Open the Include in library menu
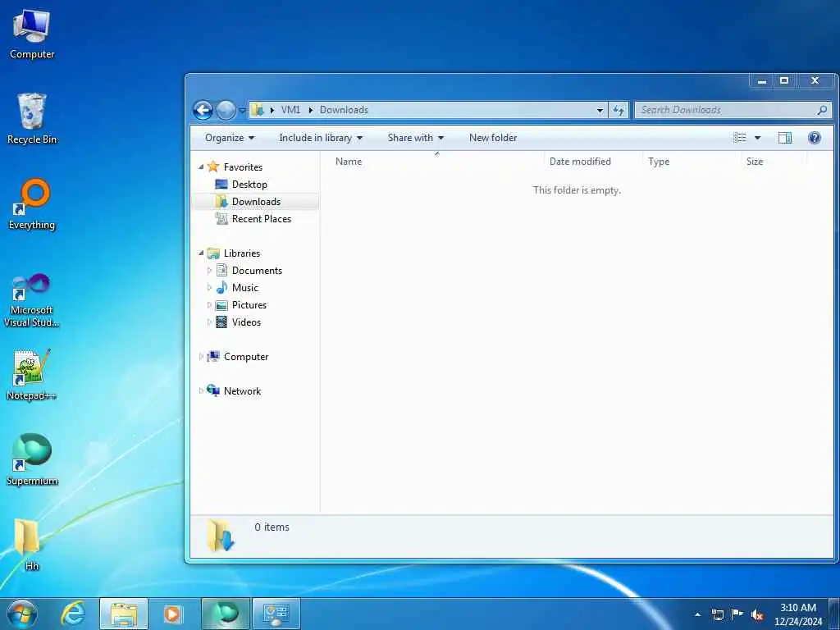This screenshot has height=630, width=840. [321, 138]
